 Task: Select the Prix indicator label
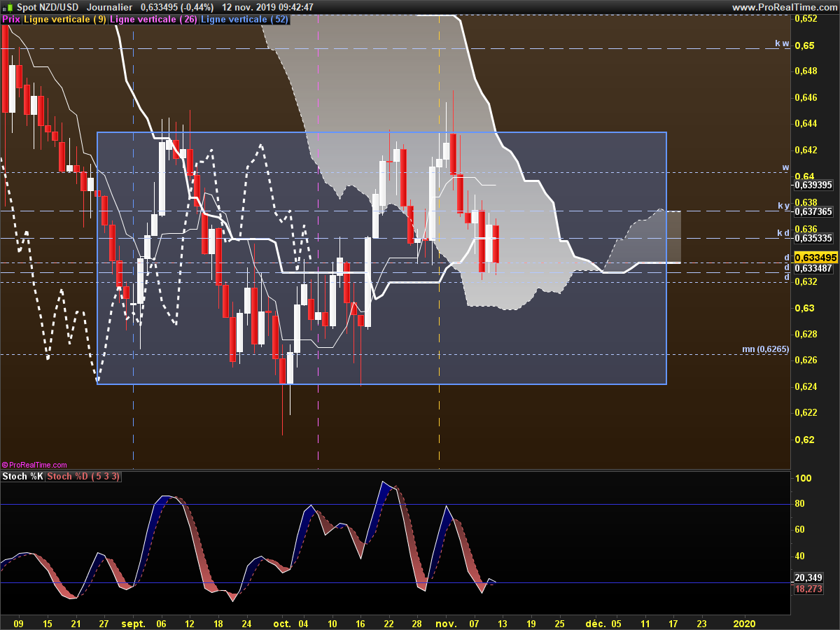tap(11, 20)
